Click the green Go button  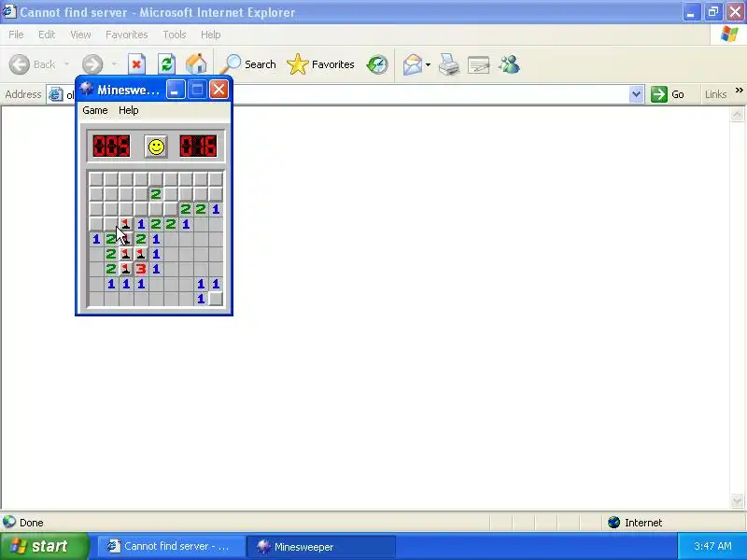(668, 94)
